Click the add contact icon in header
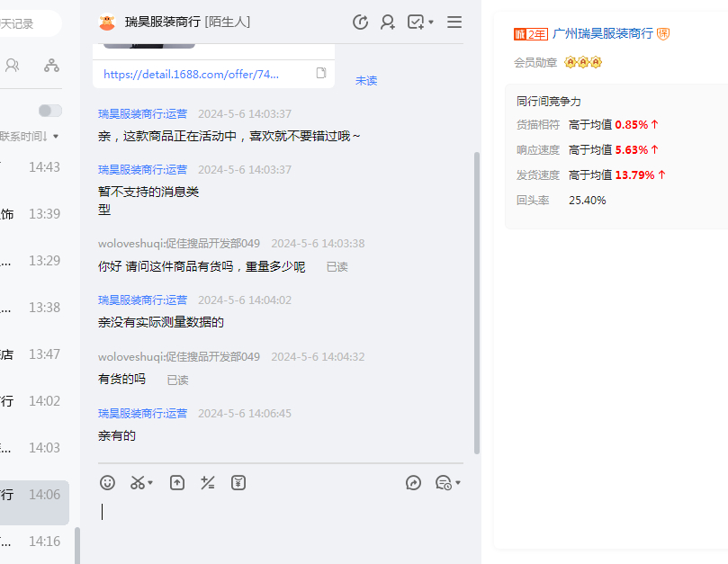This screenshot has height=564, width=728. tap(388, 22)
